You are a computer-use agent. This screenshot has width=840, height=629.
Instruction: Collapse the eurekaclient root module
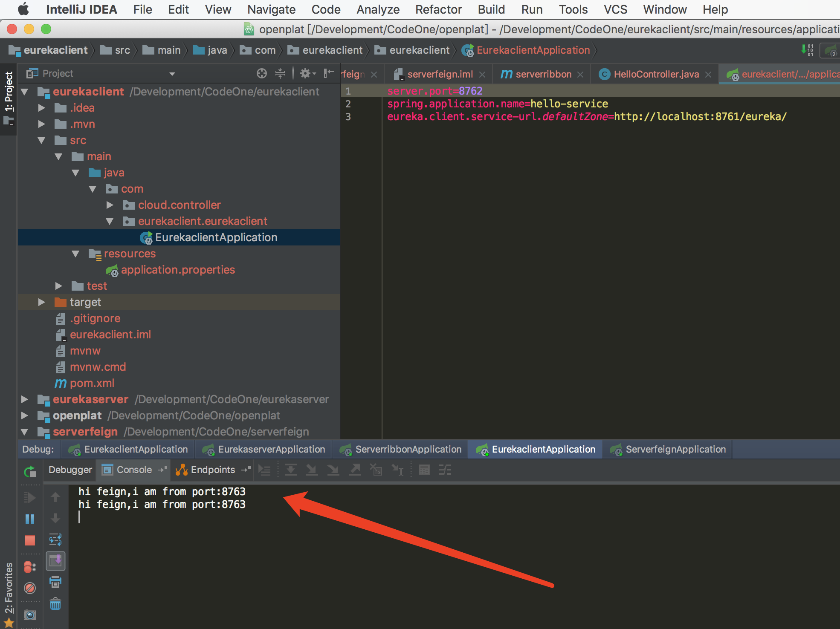[x=24, y=92]
